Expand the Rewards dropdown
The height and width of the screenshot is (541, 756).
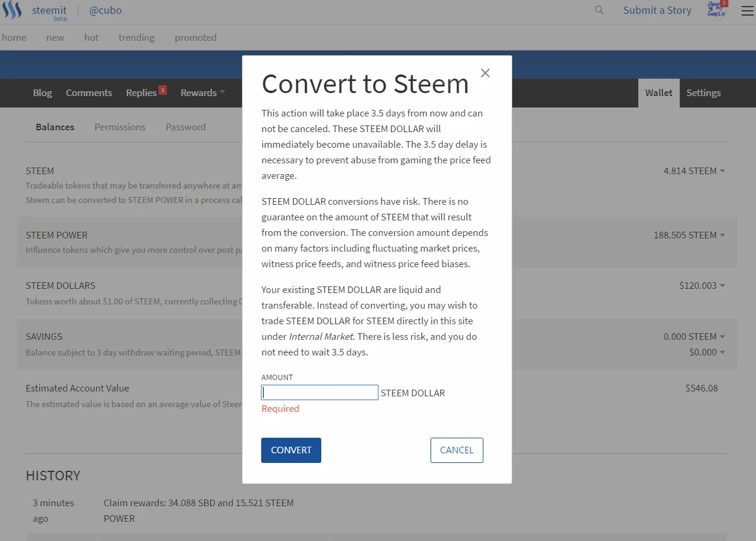click(x=203, y=92)
